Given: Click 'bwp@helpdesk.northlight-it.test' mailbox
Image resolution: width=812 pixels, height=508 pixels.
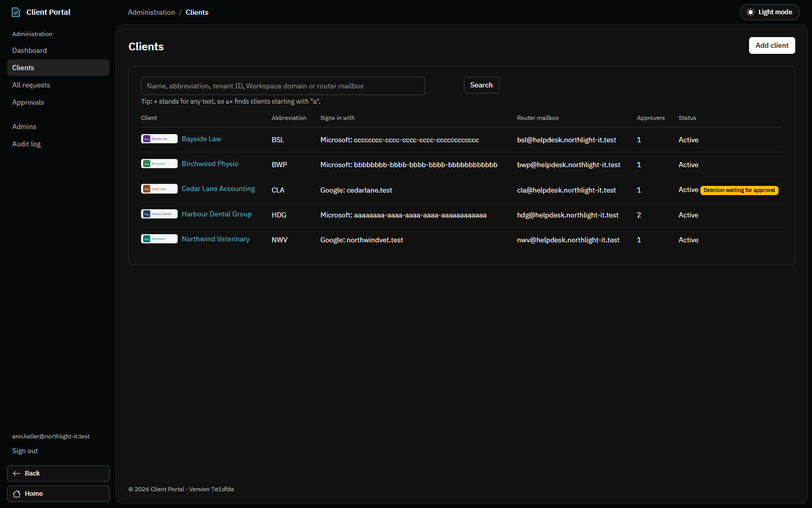Looking at the screenshot, I should tap(568, 165).
